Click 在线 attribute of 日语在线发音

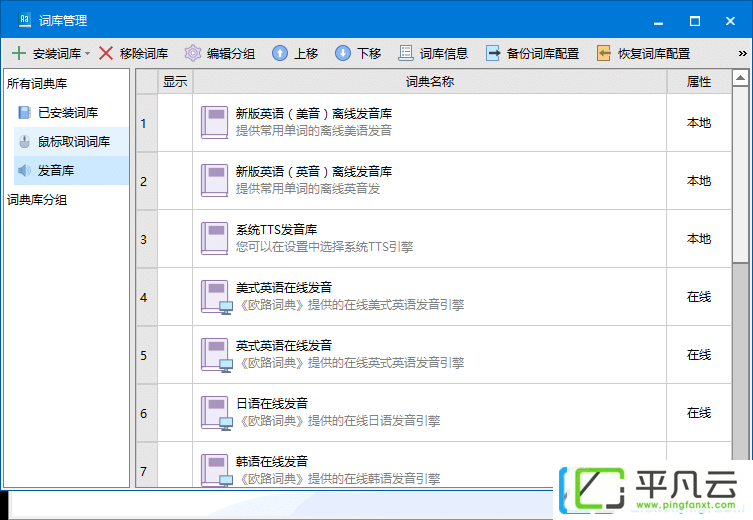[699, 413]
